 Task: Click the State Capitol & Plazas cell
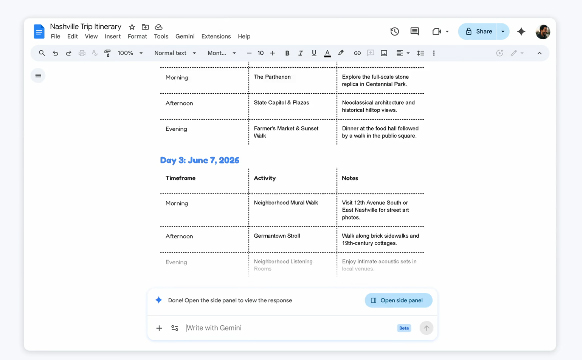281,102
